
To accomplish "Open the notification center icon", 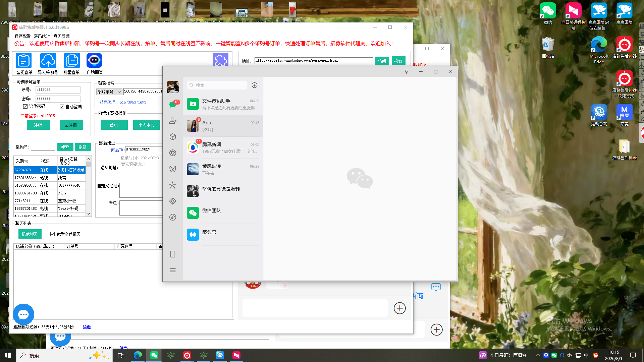I will click(x=633, y=355).
